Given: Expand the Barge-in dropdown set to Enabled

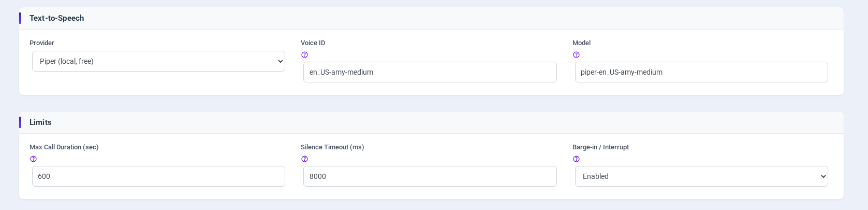Looking at the screenshot, I should [x=701, y=176].
